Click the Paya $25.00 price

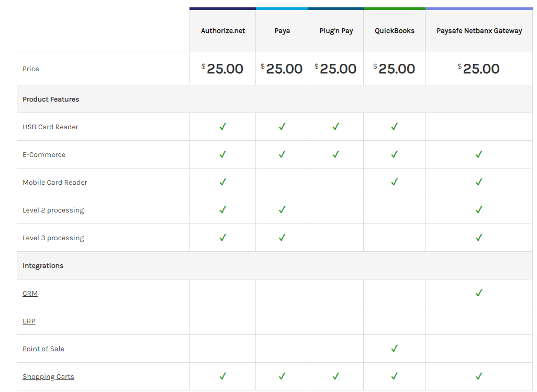coord(282,69)
